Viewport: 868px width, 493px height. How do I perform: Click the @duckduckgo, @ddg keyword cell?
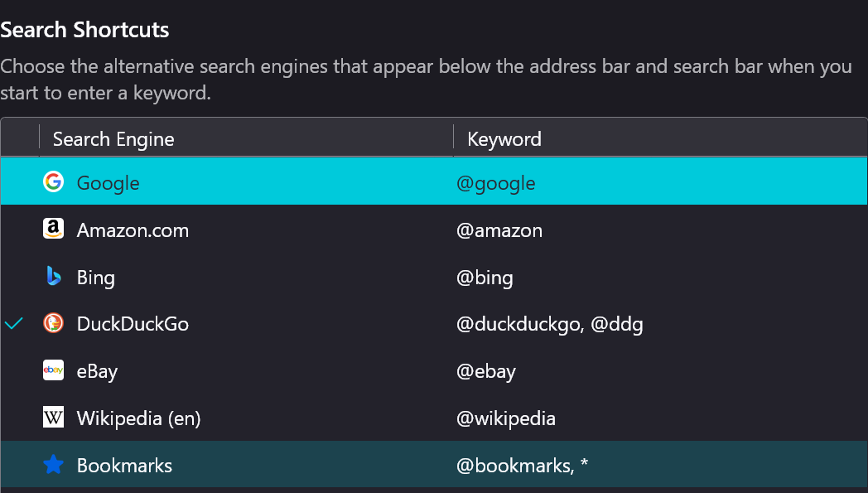click(550, 324)
